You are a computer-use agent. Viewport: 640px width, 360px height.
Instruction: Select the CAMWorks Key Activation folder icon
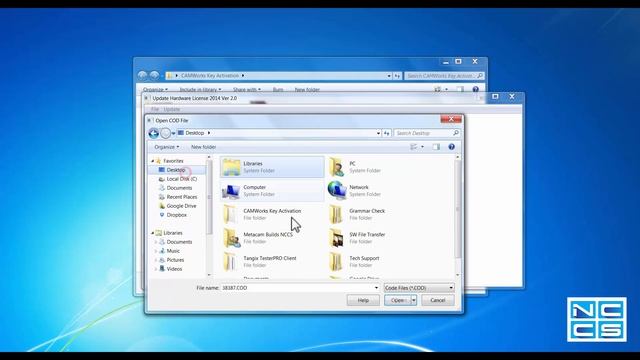(x=231, y=214)
